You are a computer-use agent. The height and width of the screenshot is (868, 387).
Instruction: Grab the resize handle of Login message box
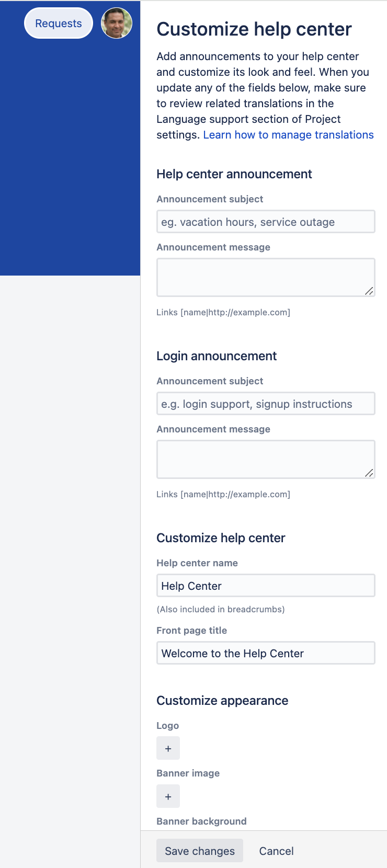click(x=369, y=473)
